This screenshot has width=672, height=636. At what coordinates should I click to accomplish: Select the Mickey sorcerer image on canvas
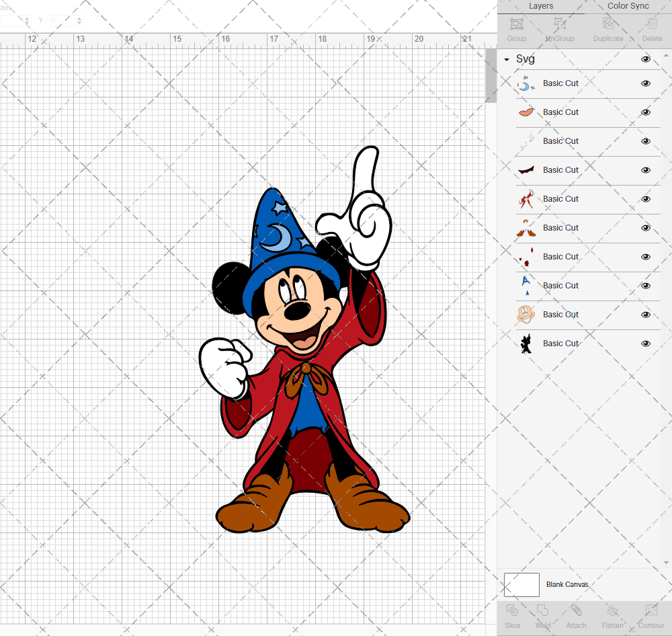(x=304, y=340)
